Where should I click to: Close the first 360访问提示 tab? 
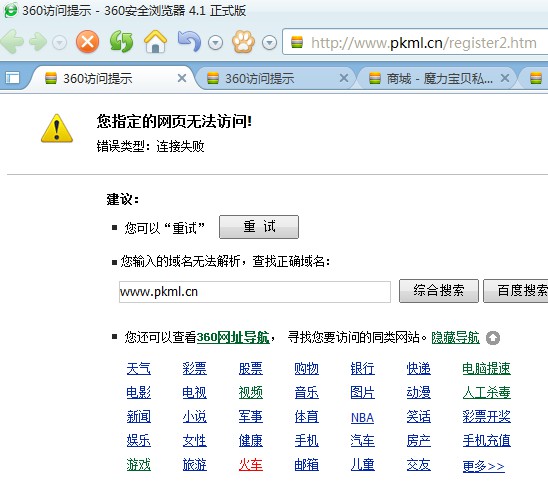pyautogui.click(x=182, y=78)
